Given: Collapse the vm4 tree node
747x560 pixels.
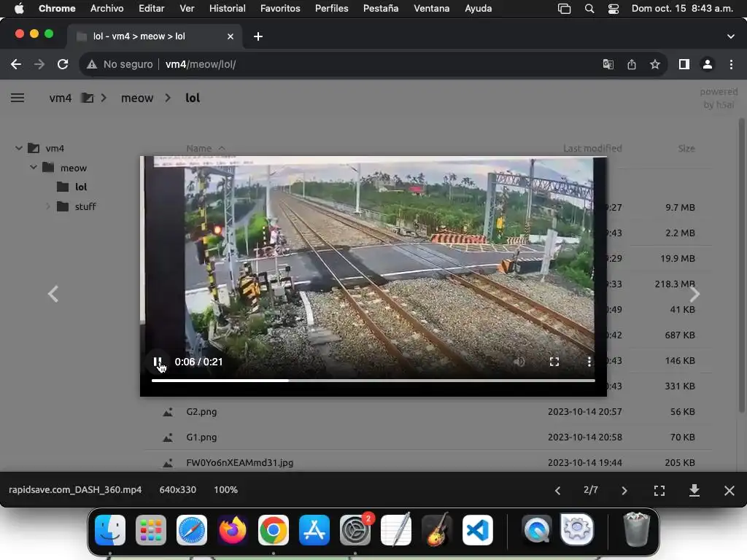Looking at the screenshot, I should (18, 148).
